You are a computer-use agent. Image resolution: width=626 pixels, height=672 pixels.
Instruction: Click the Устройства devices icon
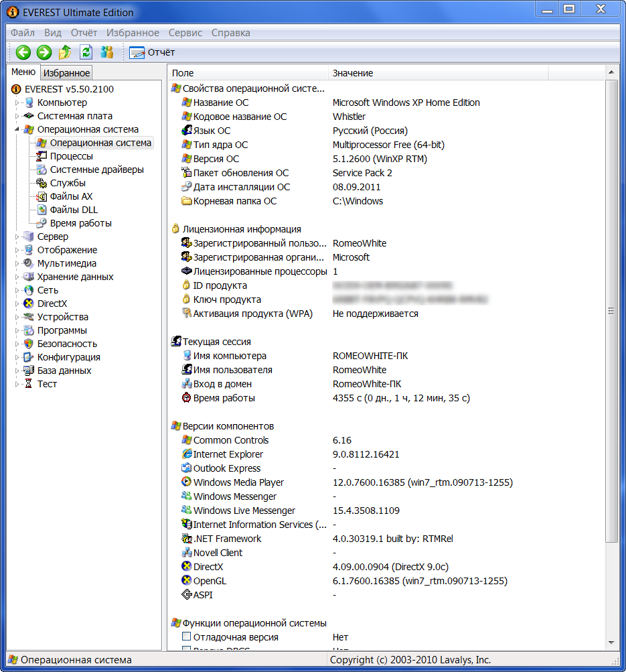pos(29,317)
